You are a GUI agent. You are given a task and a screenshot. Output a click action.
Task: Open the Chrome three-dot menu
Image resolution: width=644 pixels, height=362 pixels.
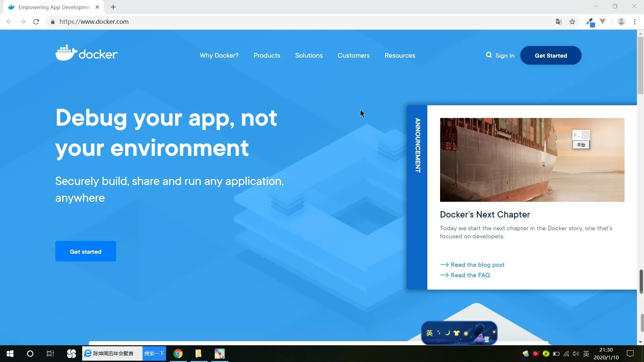[x=635, y=21]
